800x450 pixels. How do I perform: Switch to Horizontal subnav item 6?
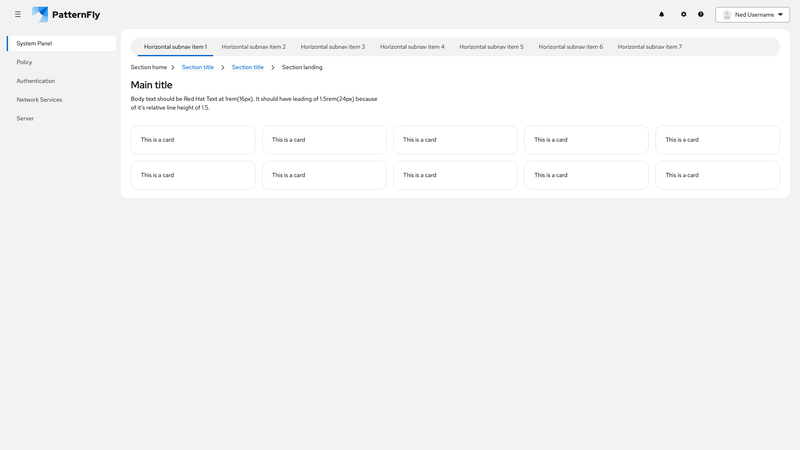tap(570, 47)
